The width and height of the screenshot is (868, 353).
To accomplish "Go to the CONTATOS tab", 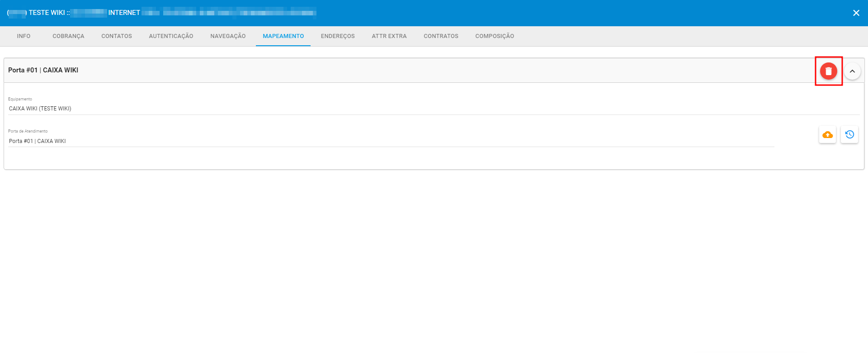I will 117,36.
